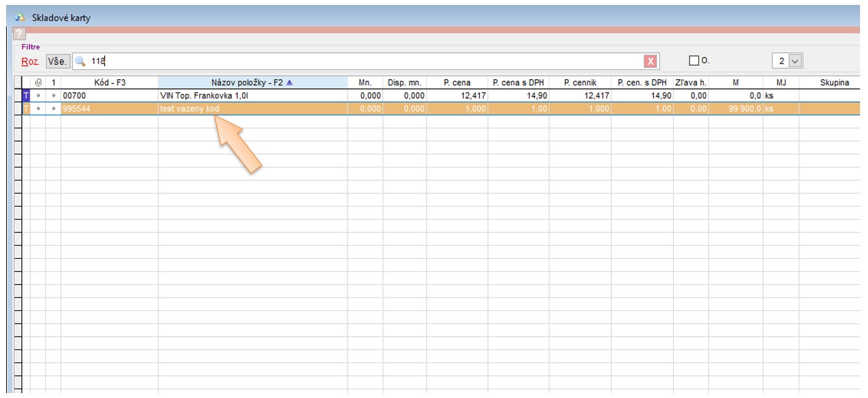Click the Disp. mn. column header
Screen dimensions: 868x398
405,83
